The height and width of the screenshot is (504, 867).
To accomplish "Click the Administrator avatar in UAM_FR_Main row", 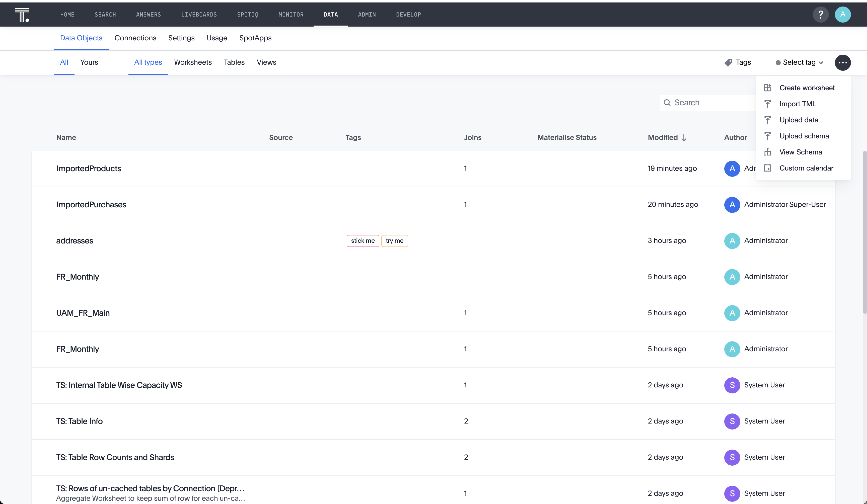I will point(732,313).
